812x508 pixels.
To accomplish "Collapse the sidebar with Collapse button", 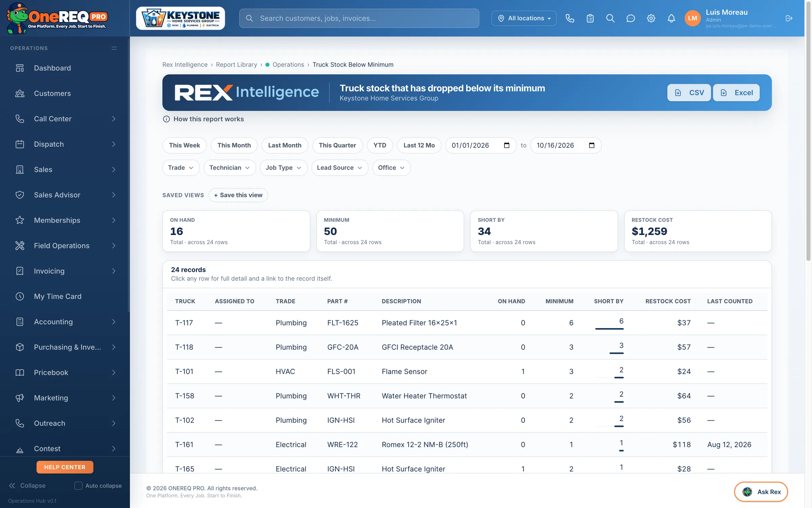I will pyautogui.click(x=27, y=485).
